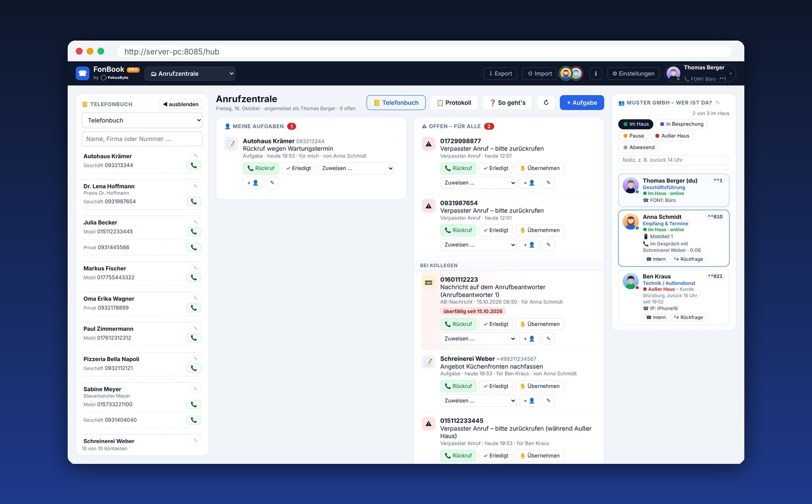This screenshot has height=504, width=812.
Task: Edit the Autohaus Krämer task with pencil
Action: [272, 183]
